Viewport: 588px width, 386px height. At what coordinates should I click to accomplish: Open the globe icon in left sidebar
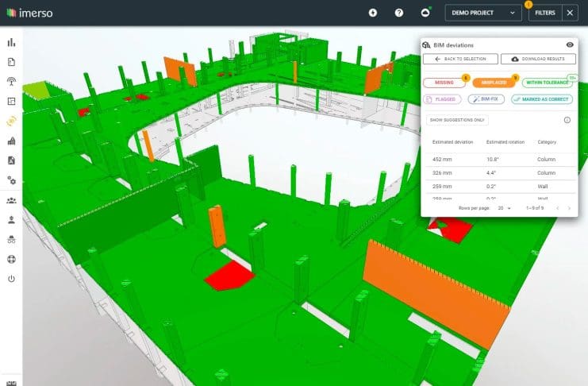click(x=11, y=259)
